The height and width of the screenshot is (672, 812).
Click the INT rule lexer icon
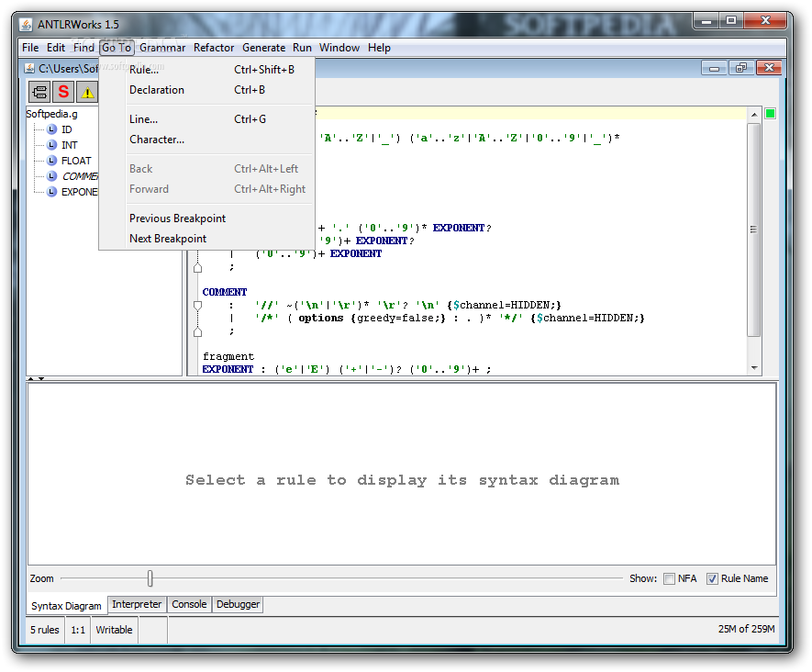point(51,144)
